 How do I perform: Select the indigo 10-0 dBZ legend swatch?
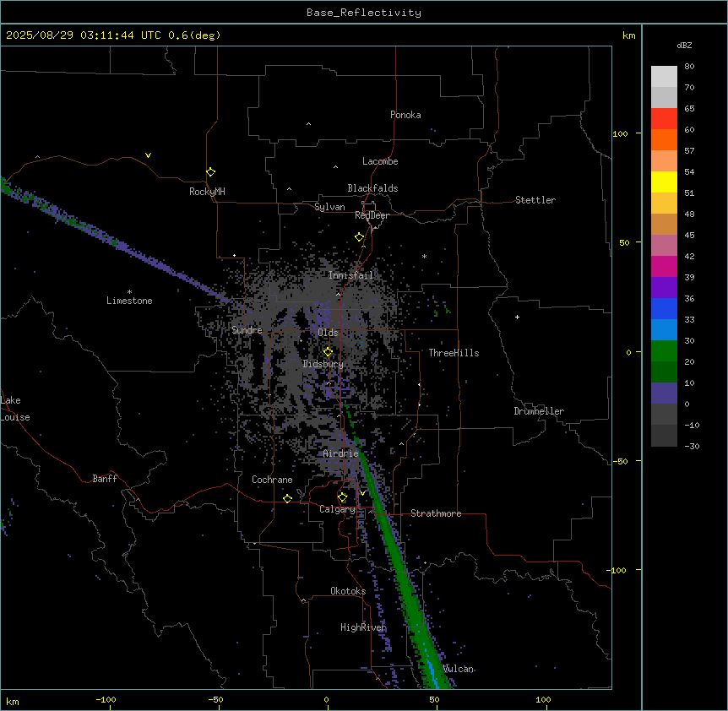point(664,393)
